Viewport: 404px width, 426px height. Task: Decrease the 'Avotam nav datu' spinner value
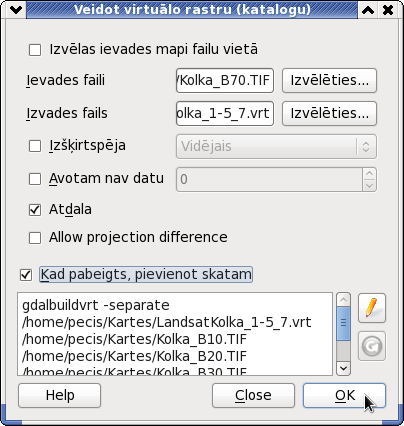pyautogui.click(x=369, y=185)
